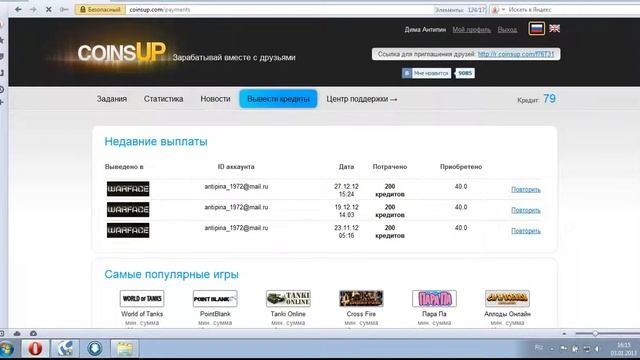This screenshot has width=640, height=360.
Task: Click the keyboard language indicator in tray
Action: click(x=539, y=348)
